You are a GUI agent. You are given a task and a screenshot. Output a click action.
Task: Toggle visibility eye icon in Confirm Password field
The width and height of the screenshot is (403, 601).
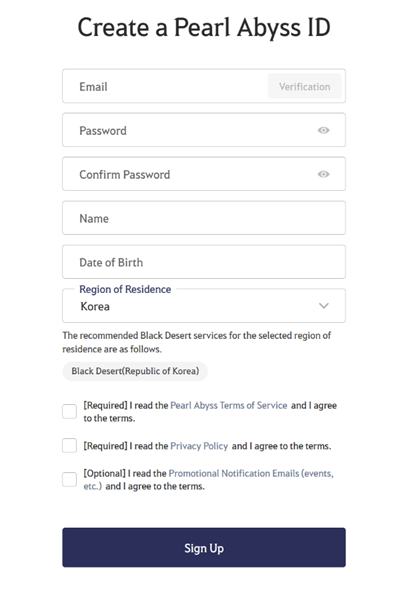pyautogui.click(x=323, y=174)
